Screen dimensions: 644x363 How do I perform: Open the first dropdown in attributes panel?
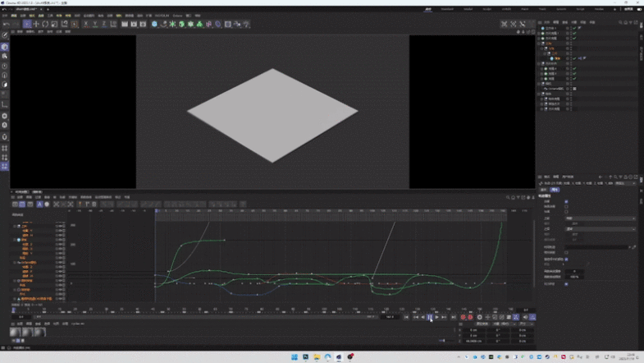(x=599, y=218)
